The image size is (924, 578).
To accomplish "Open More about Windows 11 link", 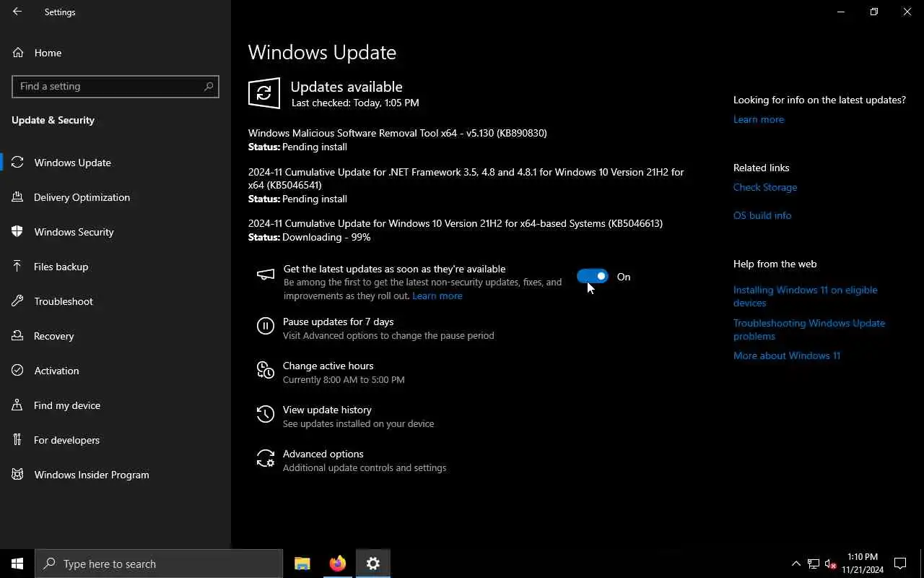I will (787, 355).
